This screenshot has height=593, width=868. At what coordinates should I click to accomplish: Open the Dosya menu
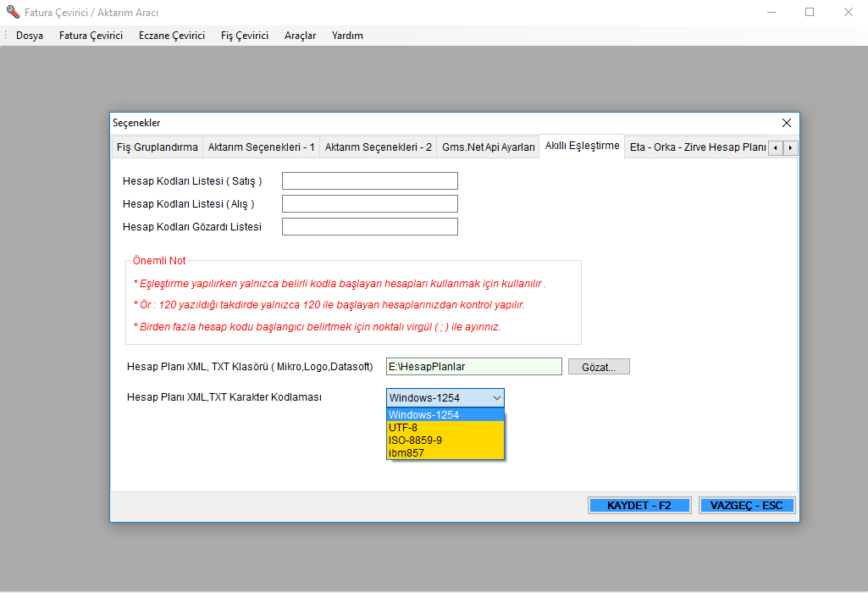(x=30, y=36)
